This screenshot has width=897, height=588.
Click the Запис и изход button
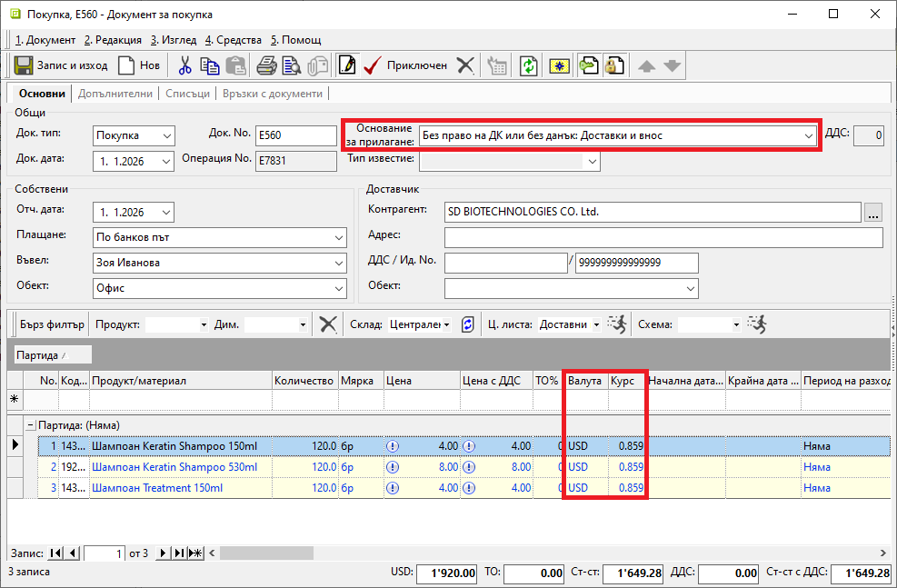click(x=61, y=65)
